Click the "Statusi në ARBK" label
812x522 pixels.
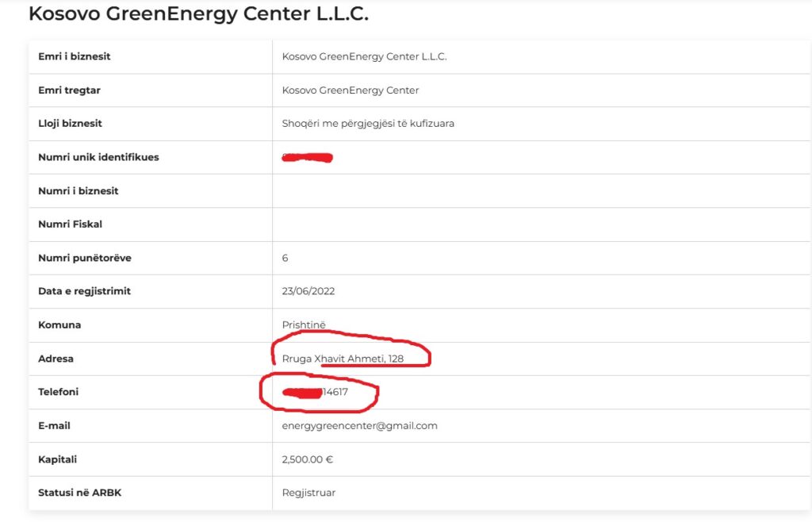[x=79, y=493]
